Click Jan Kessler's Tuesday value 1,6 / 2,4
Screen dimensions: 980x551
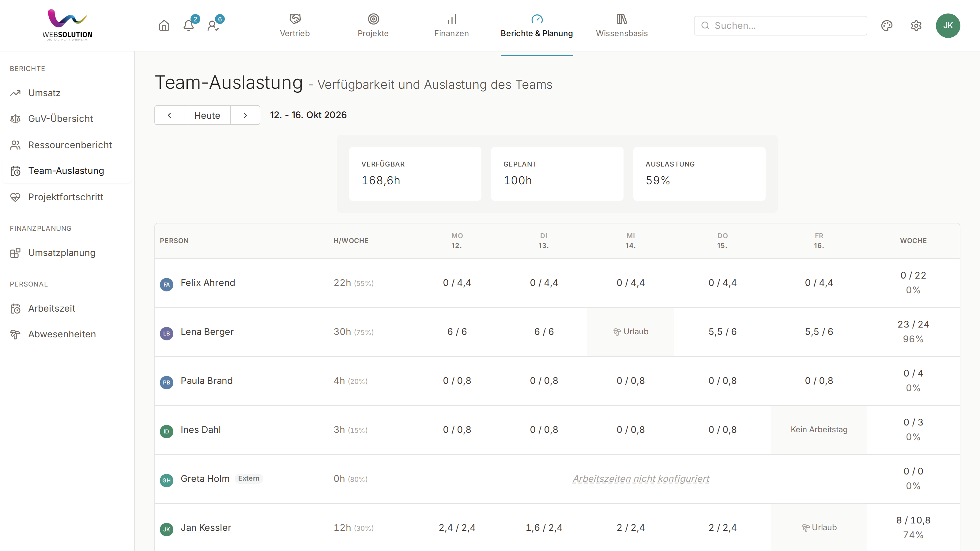click(544, 528)
